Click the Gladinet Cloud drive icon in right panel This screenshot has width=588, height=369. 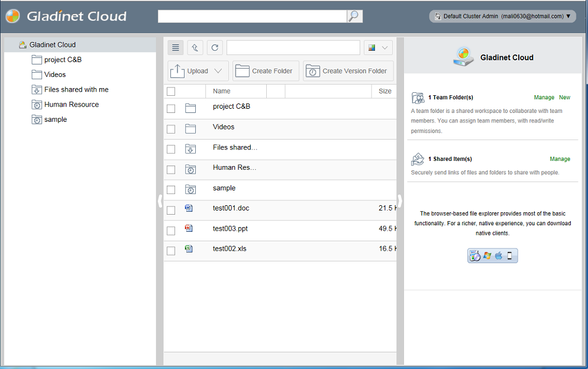click(x=464, y=57)
